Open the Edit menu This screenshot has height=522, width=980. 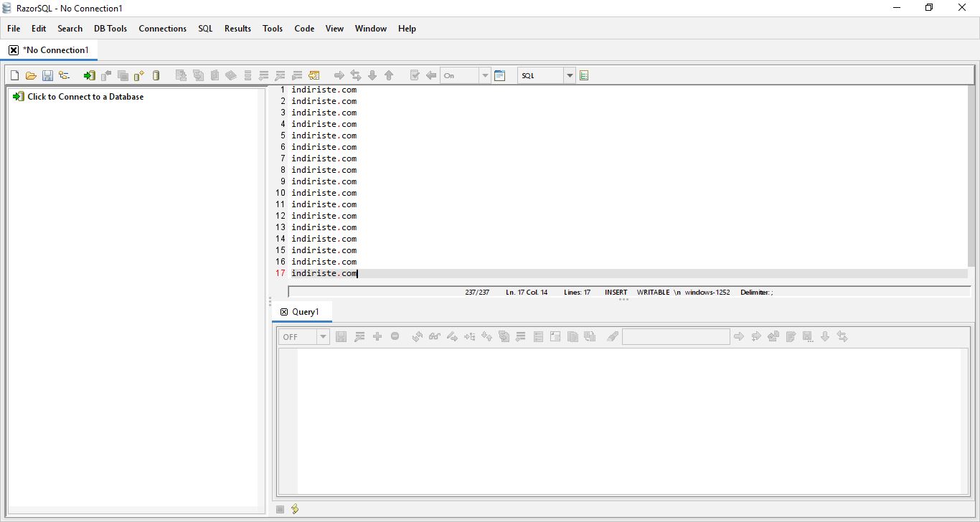click(x=39, y=29)
